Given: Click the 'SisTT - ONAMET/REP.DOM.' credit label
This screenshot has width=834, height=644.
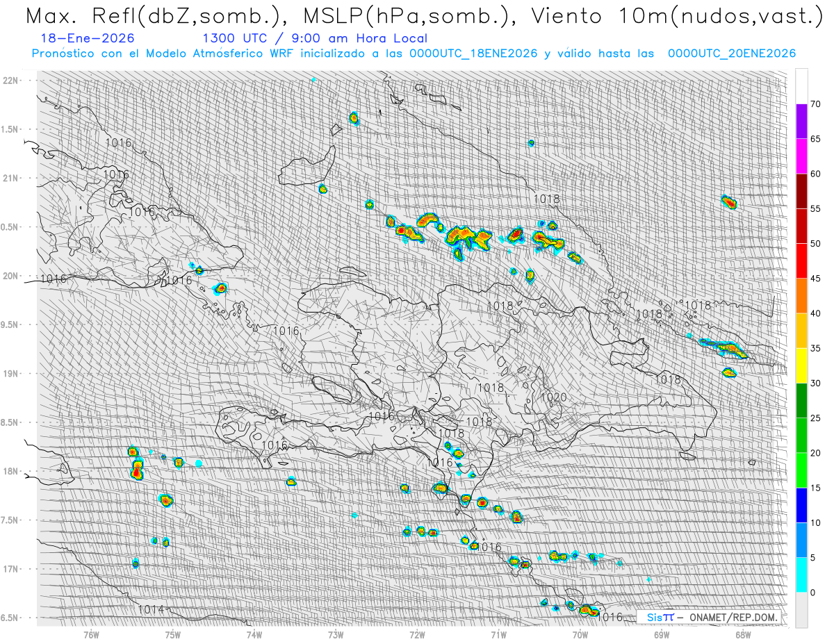Looking at the screenshot, I should coord(708,617).
